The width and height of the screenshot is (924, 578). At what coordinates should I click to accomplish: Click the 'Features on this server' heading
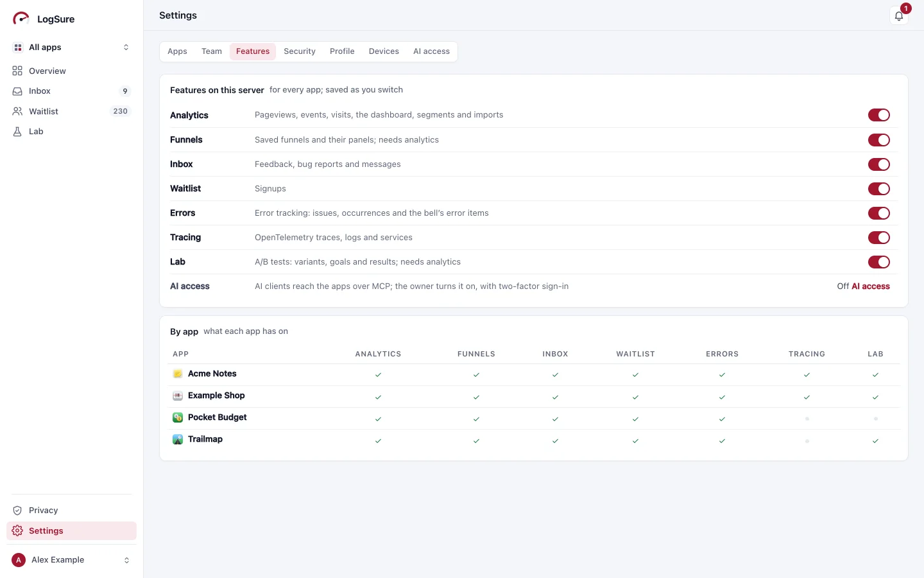click(x=217, y=90)
